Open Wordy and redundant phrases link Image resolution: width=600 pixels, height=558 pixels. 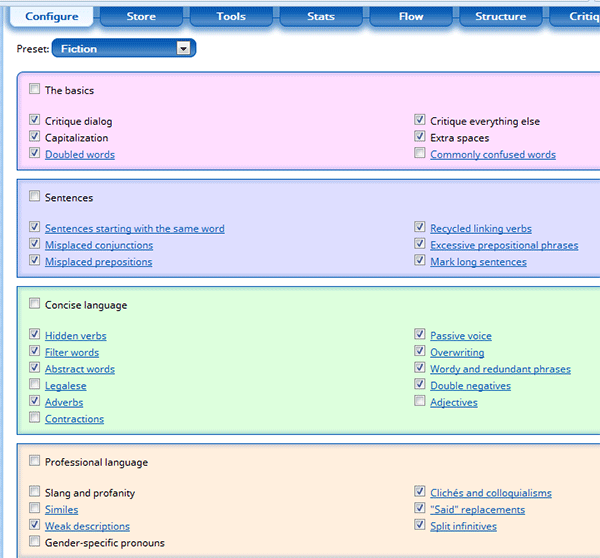(500, 369)
